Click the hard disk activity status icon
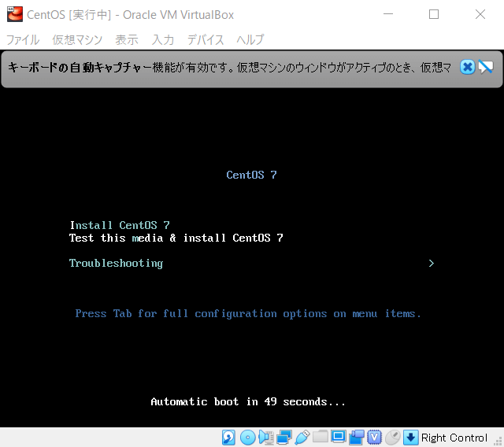This screenshot has height=447, width=504. click(x=228, y=438)
